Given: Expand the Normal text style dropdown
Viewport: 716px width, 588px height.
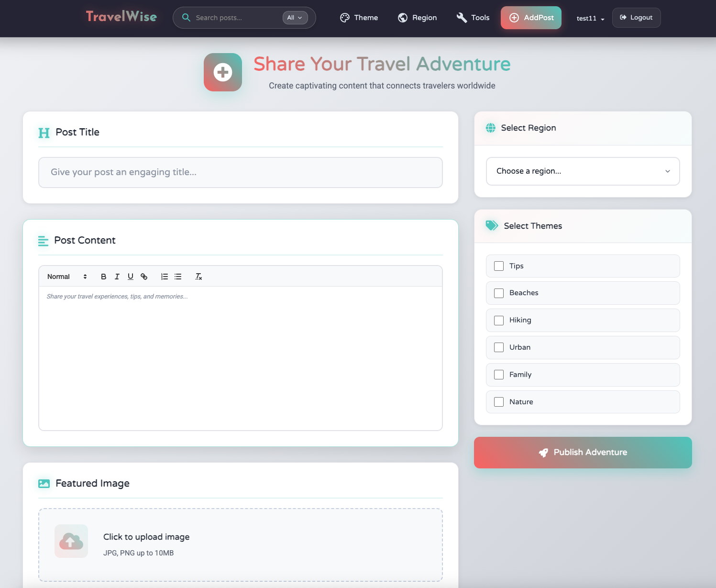Looking at the screenshot, I should (x=67, y=277).
